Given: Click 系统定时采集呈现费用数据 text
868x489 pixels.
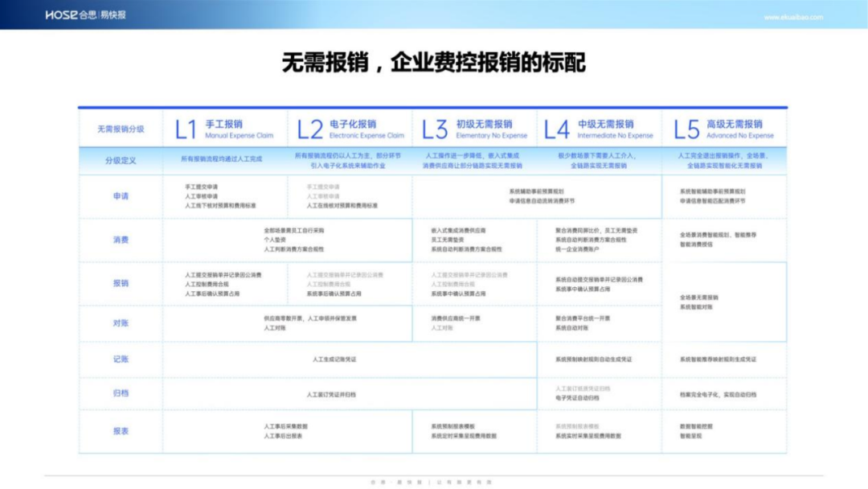Looking at the screenshot, I should pyautogui.click(x=464, y=437).
